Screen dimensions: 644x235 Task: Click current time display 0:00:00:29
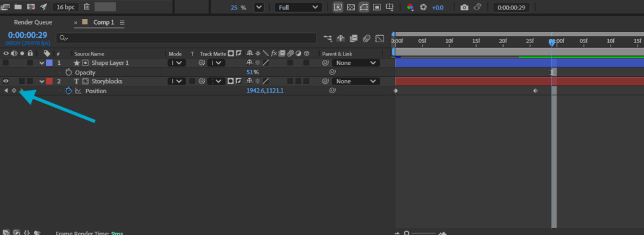pyautogui.click(x=28, y=35)
